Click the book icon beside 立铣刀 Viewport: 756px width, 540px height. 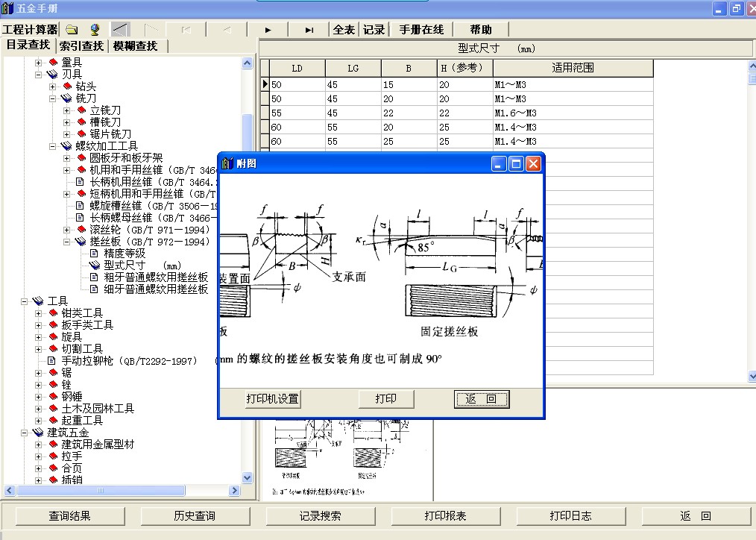tap(81, 110)
